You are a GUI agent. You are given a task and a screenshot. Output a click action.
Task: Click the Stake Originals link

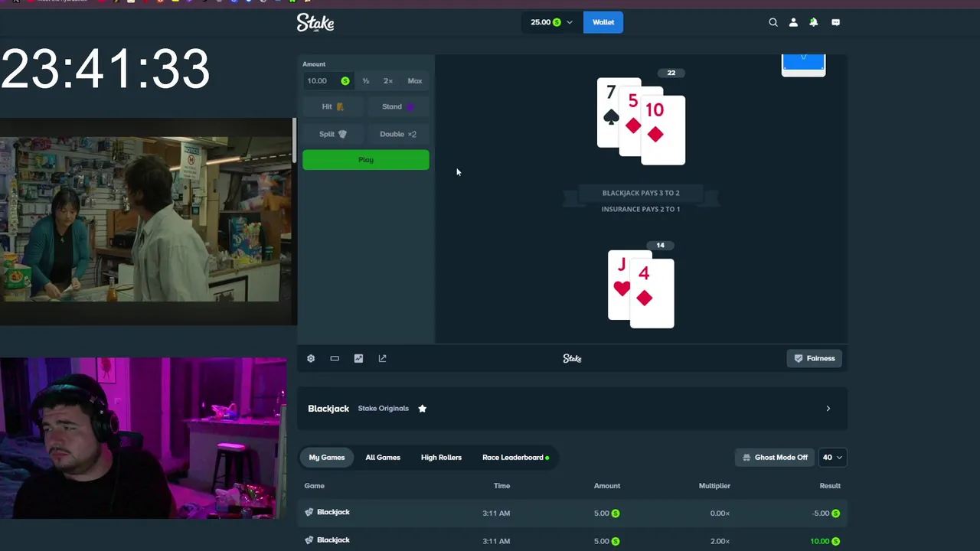point(383,408)
